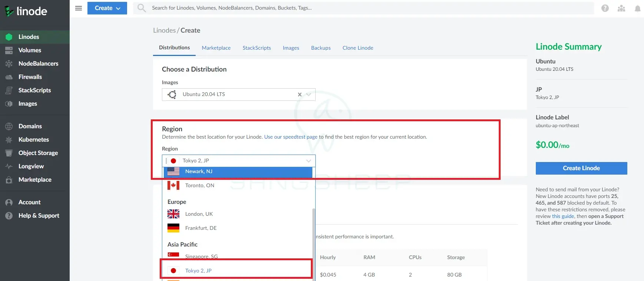
Task: Click the Account sidebar icon
Action: (x=9, y=202)
